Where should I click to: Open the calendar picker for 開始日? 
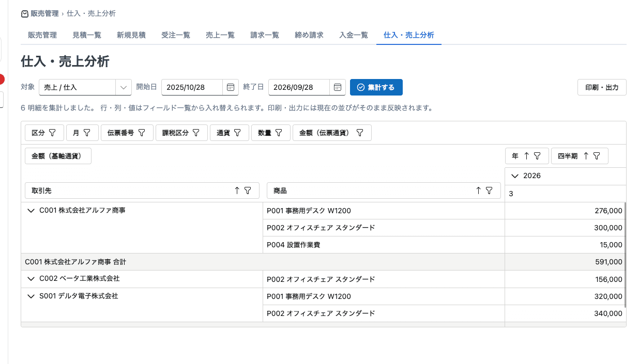[231, 87]
